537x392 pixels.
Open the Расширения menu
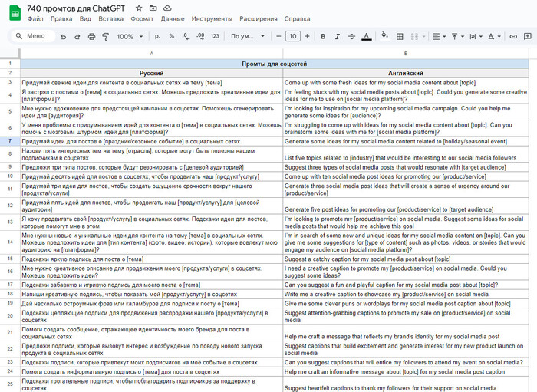(258, 18)
